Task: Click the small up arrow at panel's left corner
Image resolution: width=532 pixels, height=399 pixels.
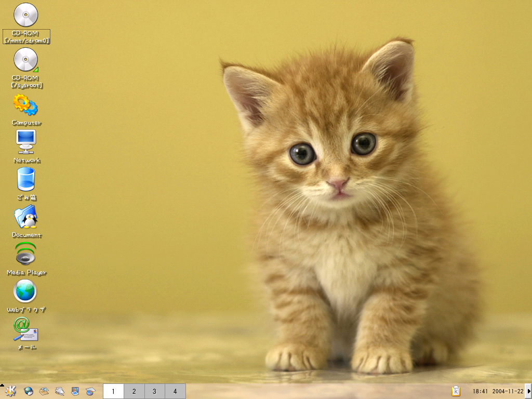Action: [2, 385]
